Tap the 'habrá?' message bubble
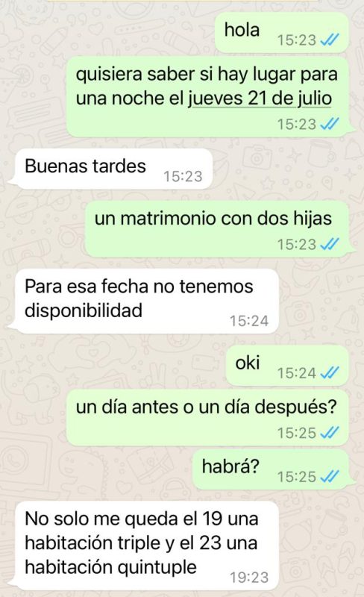 click(x=271, y=469)
